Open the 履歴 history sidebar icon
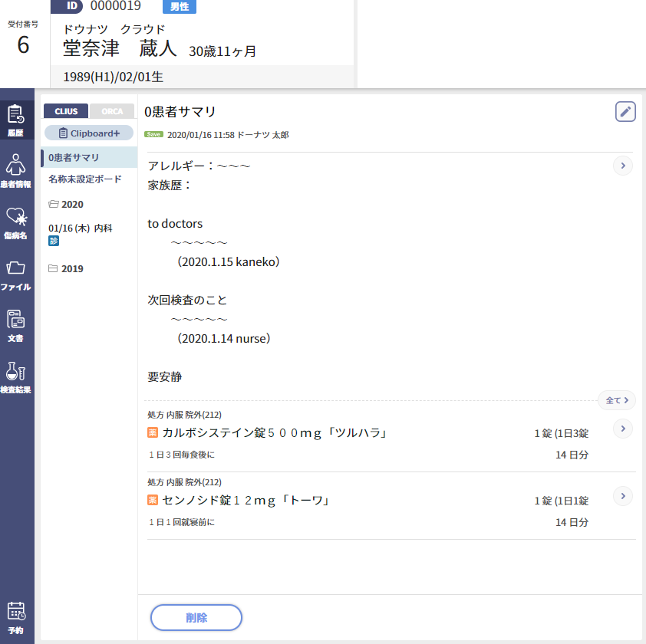646x644 pixels. [x=15, y=120]
